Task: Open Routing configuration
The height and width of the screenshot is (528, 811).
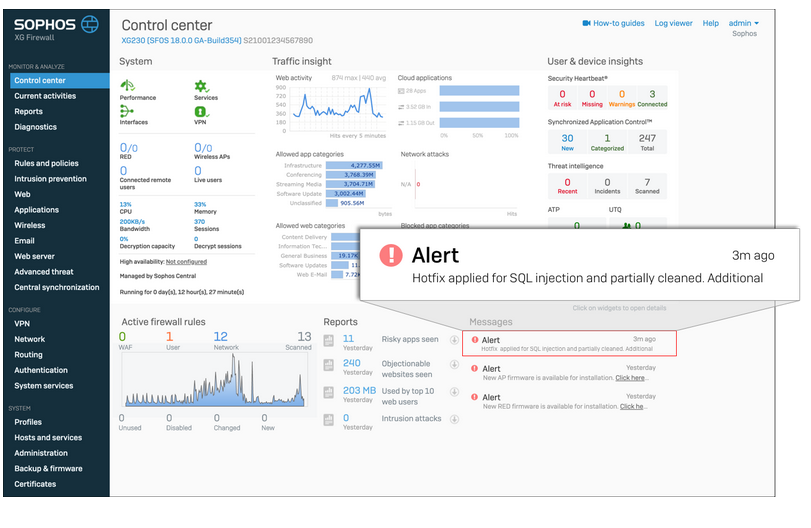Action: [x=28, y=355]
